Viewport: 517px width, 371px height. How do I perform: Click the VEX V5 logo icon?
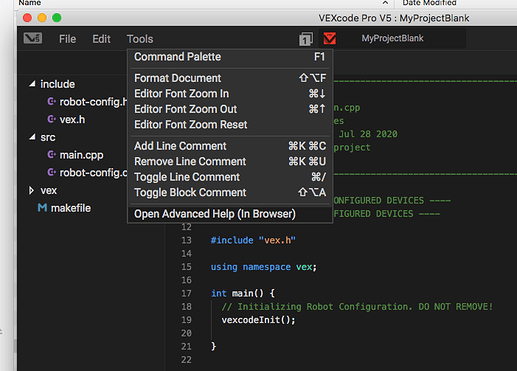point(33,38)
